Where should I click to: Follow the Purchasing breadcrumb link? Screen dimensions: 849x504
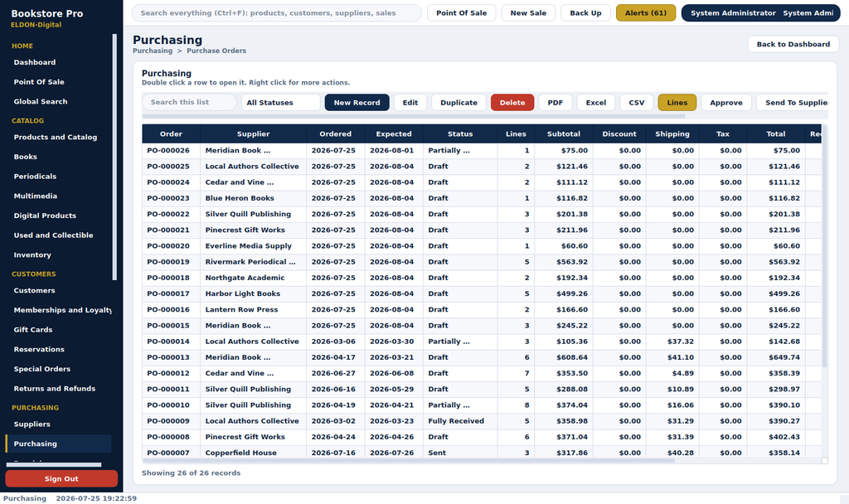[x=153, y=51]
